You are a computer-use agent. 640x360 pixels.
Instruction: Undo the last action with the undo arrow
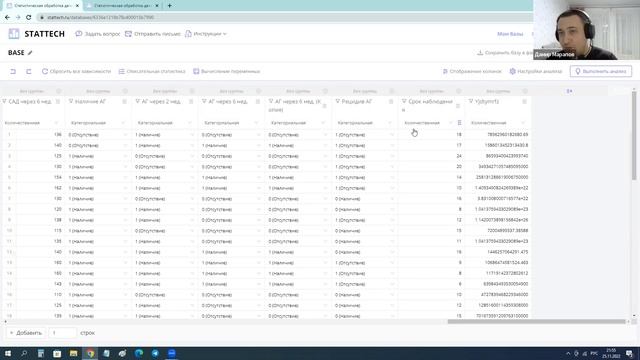tap(13, 71)
